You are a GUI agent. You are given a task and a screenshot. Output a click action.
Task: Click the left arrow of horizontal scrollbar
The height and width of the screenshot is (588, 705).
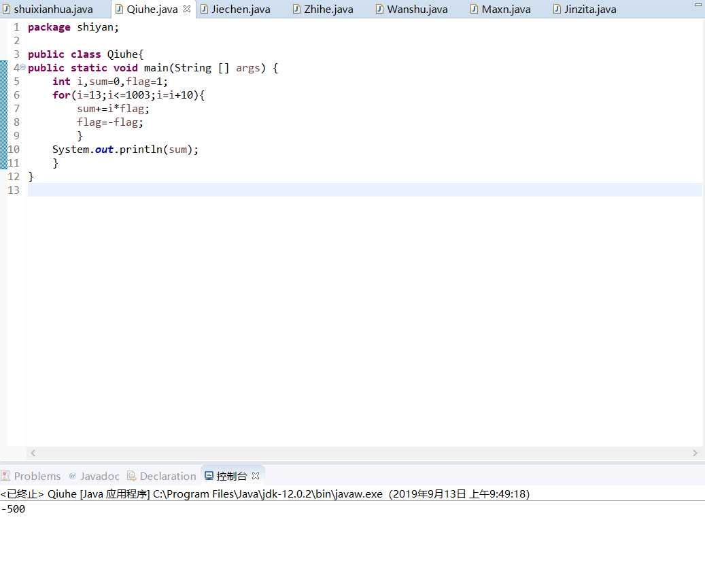tap(33, 453)
